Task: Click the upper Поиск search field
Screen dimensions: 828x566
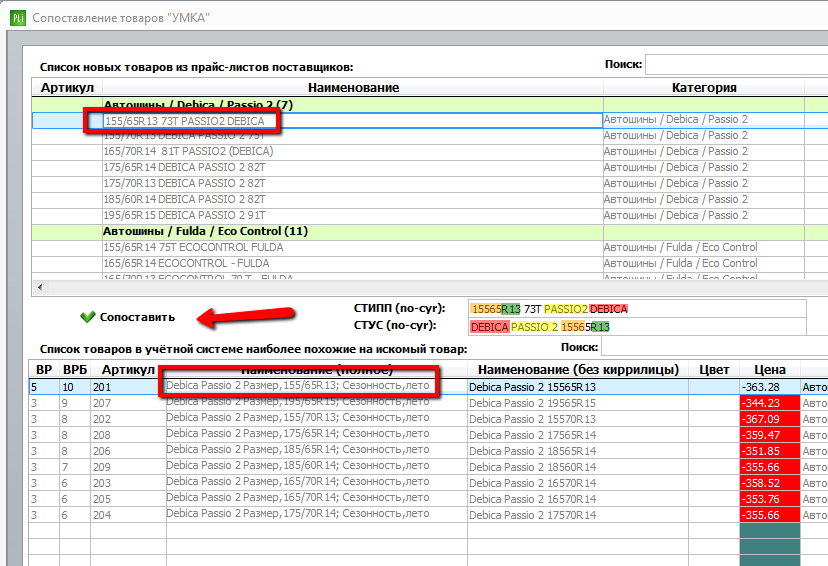Action: [x=737, y=64]
